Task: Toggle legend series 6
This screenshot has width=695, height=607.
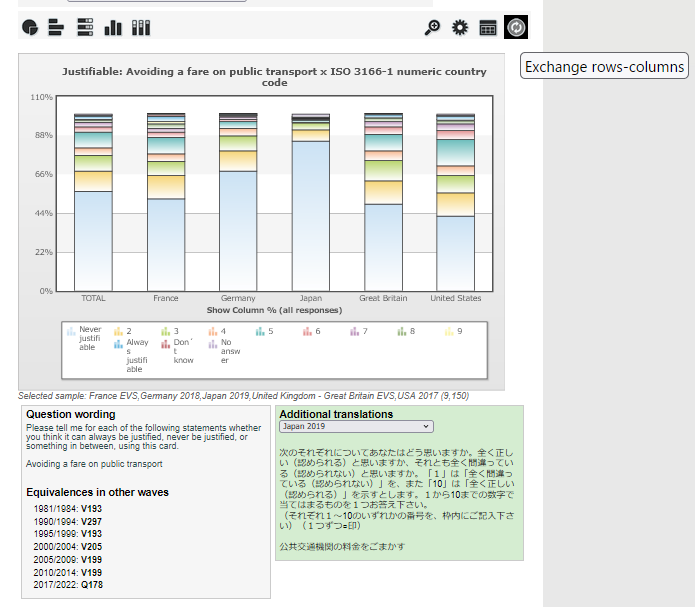Action: pos(312,331)
